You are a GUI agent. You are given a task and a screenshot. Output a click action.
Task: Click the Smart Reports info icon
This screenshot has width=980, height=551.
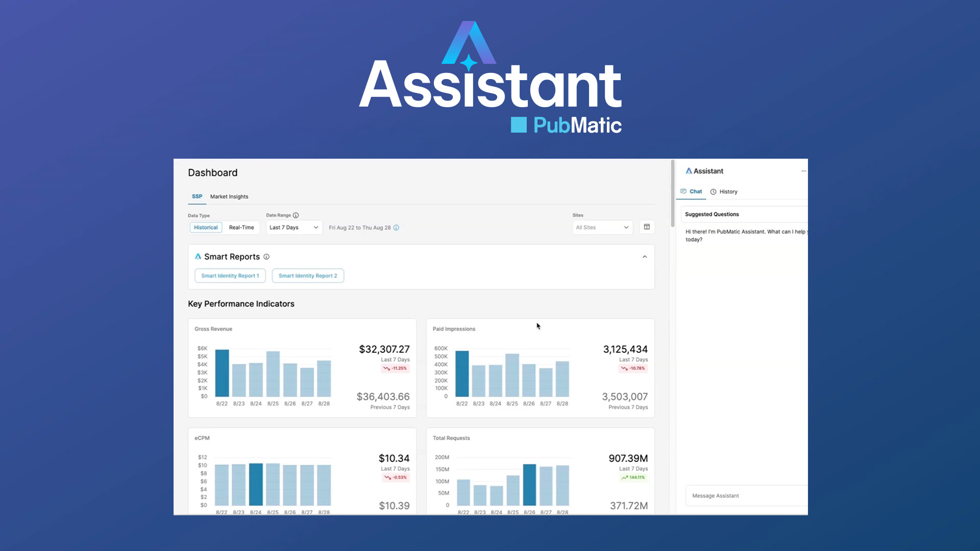[266, 257]
